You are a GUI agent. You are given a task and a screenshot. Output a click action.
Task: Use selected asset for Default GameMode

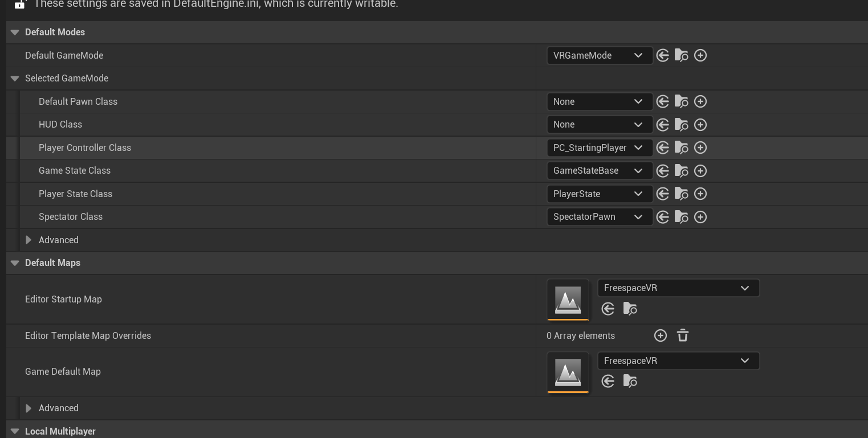[662, 55]
